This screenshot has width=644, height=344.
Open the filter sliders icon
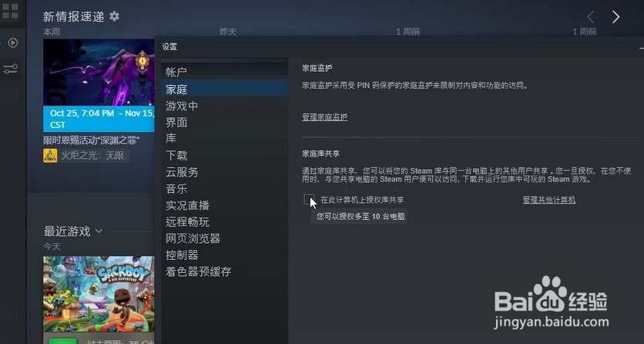tap(10, 69)
